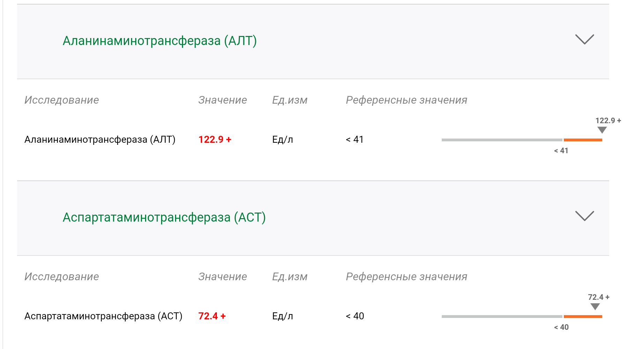This screenshot has height=349, width=644.
Task: Click the '< 41' label under ALT bar
Action: point(561,151)
